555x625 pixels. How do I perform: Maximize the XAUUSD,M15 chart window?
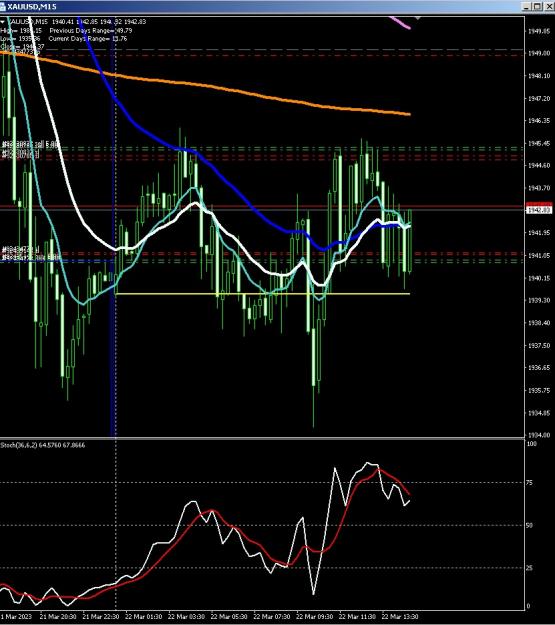click(x=537, y=7)
